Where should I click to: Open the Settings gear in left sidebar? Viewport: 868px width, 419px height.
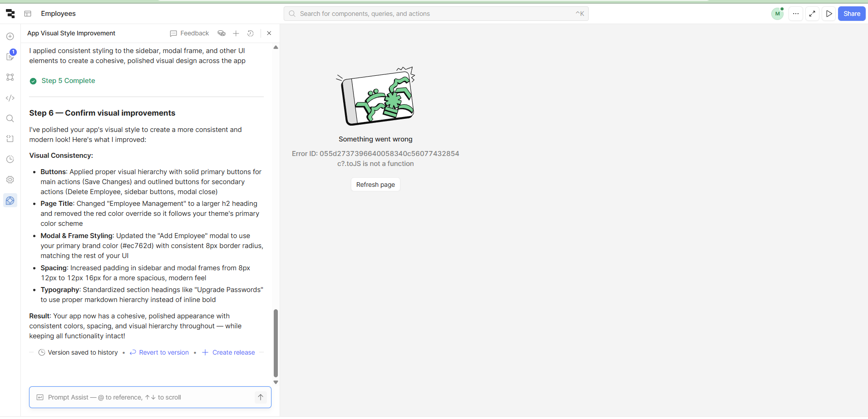[10, 180]
